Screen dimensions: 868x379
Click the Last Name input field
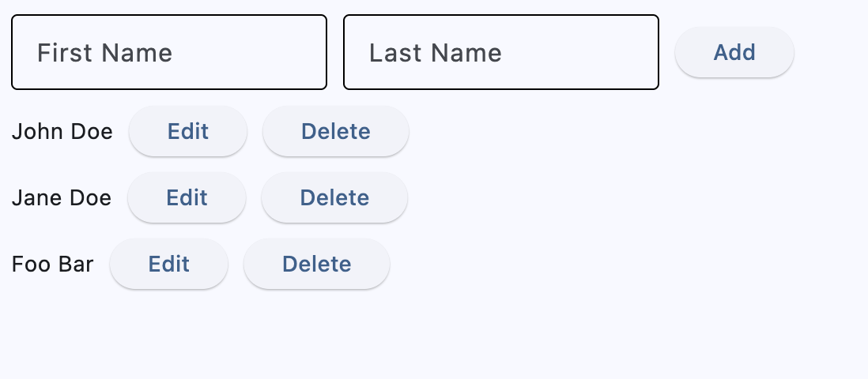500,52
